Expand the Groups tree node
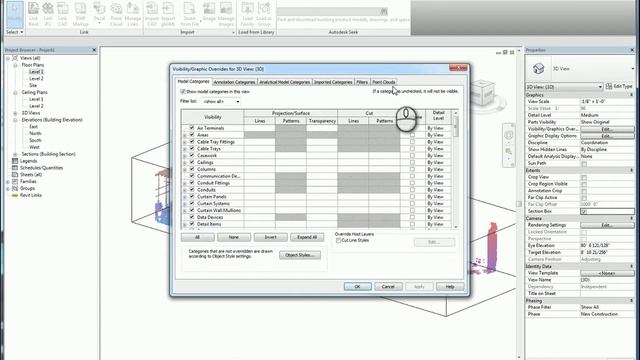640x360 pixels. (8, 189)
